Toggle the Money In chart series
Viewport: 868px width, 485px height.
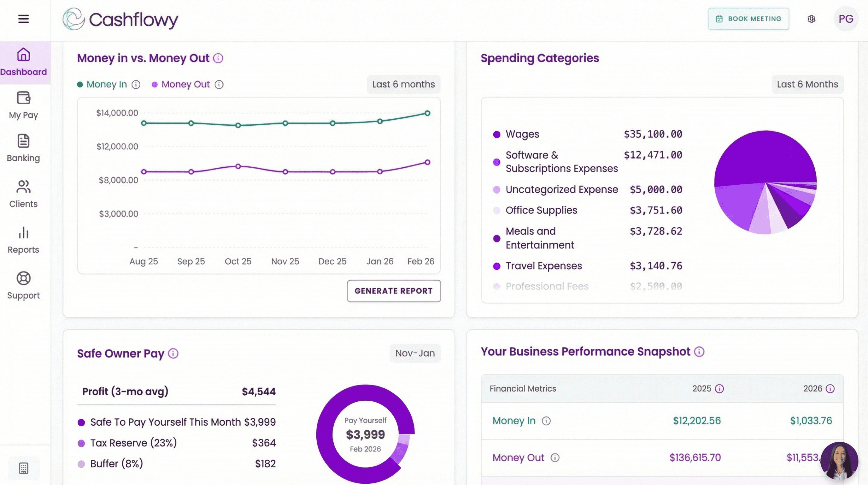(x=106, y=84)
